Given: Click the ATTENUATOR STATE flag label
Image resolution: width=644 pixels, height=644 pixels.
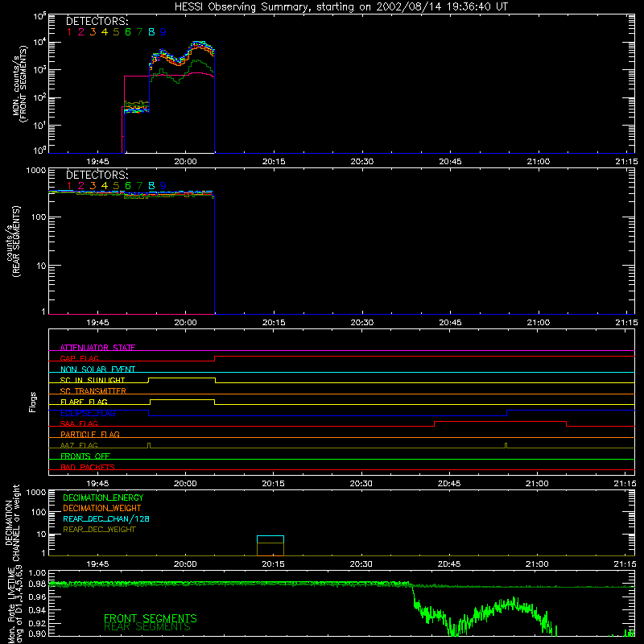Looking at the screenshot, I should [97, 348].
